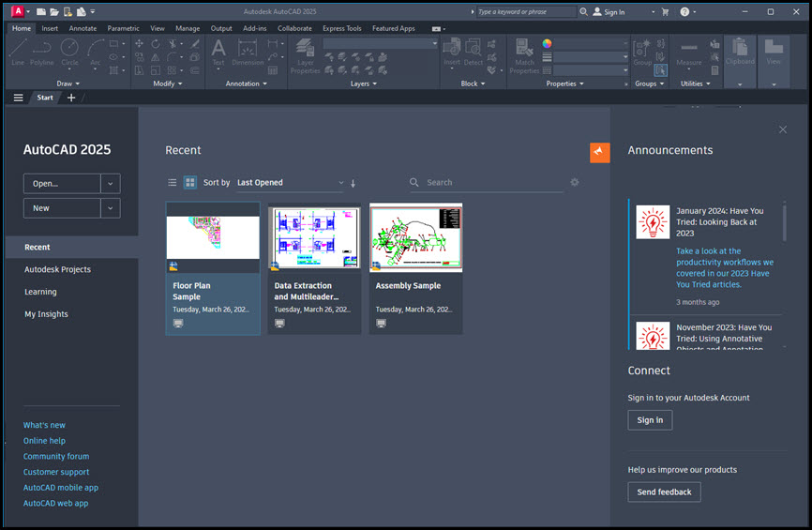The image size is (812, 530).
Task: Expand the Annotation panel
Action: click(247, 83)
